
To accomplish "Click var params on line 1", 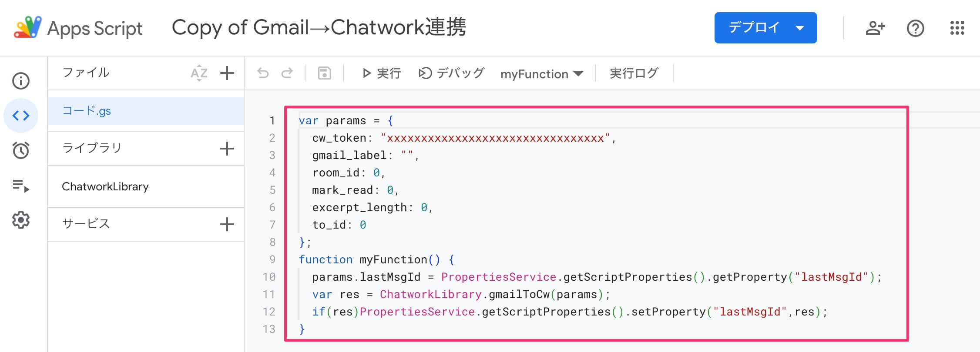I will 332,121.
